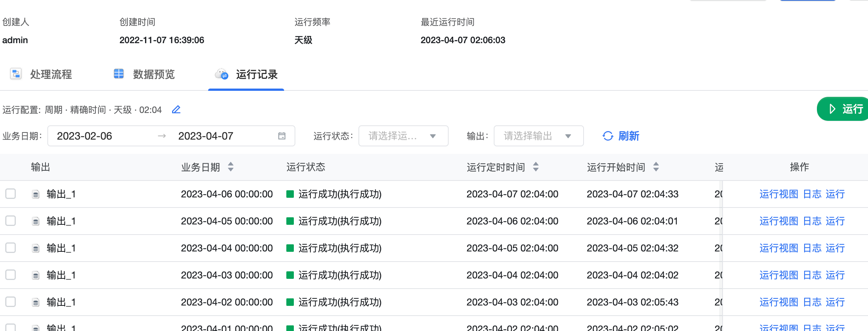Check the box for the 2023-04-06 row
Image resolution: width=868 pixels, height=331 pixels.
[x=11, y=194]
